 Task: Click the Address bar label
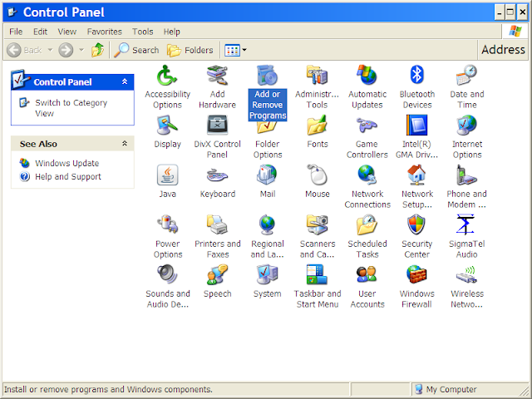503,50
